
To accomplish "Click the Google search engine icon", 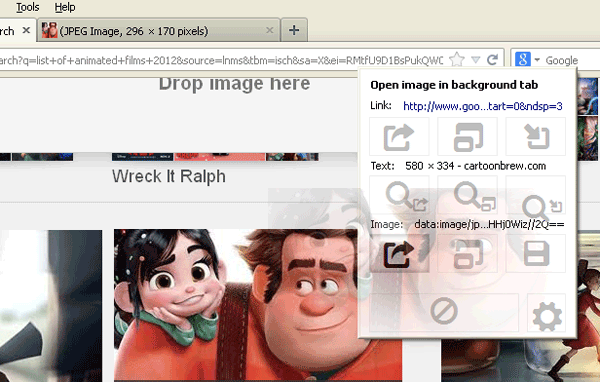I will click(x=523, y=59).
